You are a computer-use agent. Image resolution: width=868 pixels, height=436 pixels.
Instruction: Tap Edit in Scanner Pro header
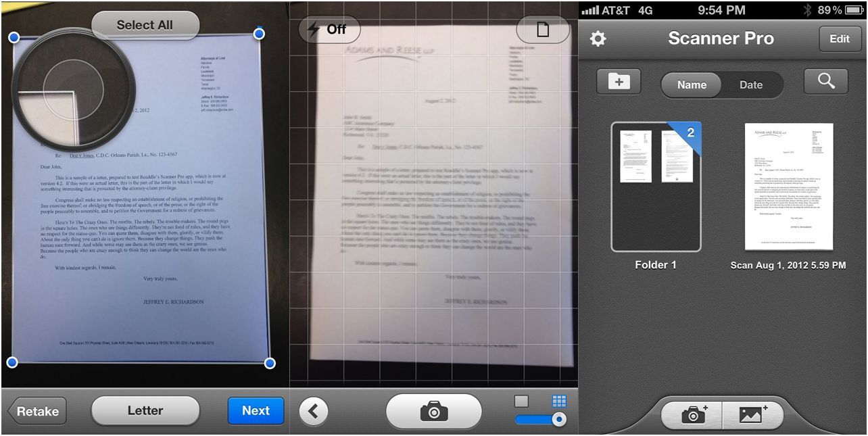(x=839, y=39)
